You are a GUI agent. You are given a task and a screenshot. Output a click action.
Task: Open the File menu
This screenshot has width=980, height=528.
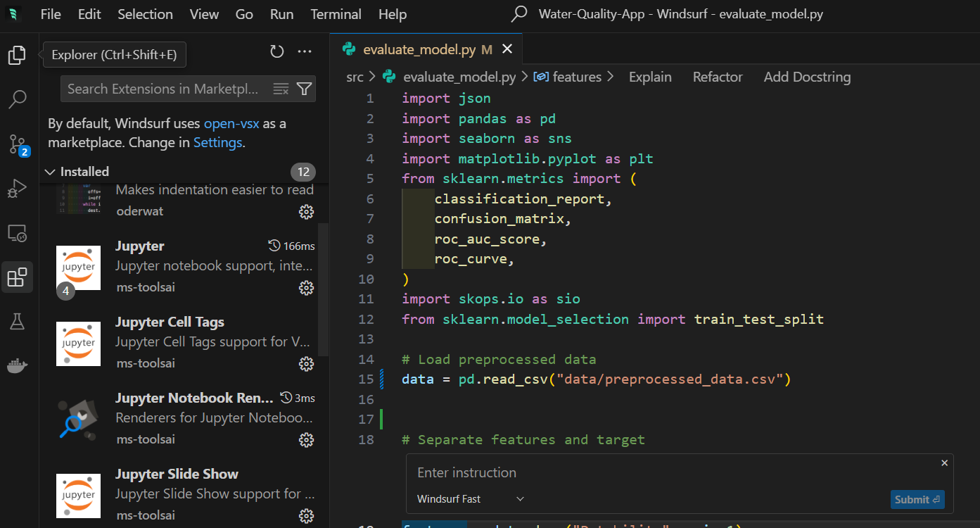pos(51,14)
